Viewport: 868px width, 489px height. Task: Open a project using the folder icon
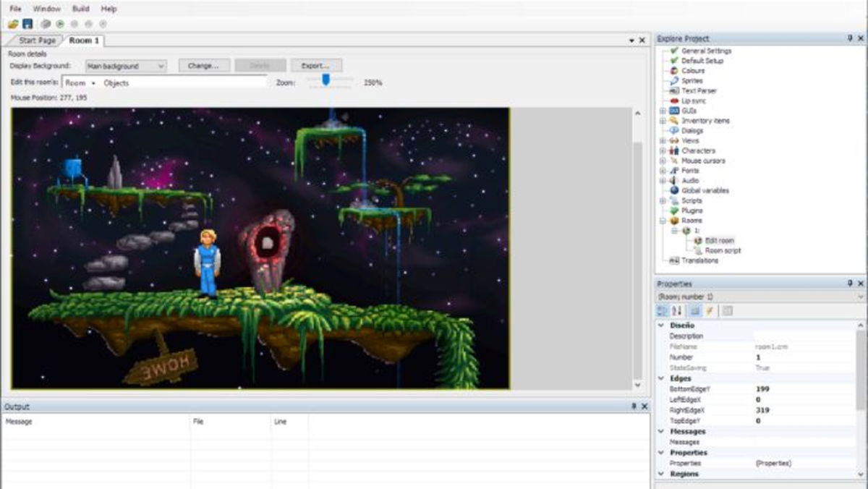13,22
